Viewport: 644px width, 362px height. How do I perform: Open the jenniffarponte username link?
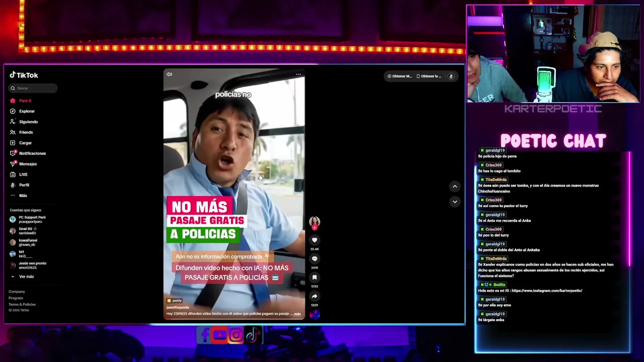coord(178,308)
